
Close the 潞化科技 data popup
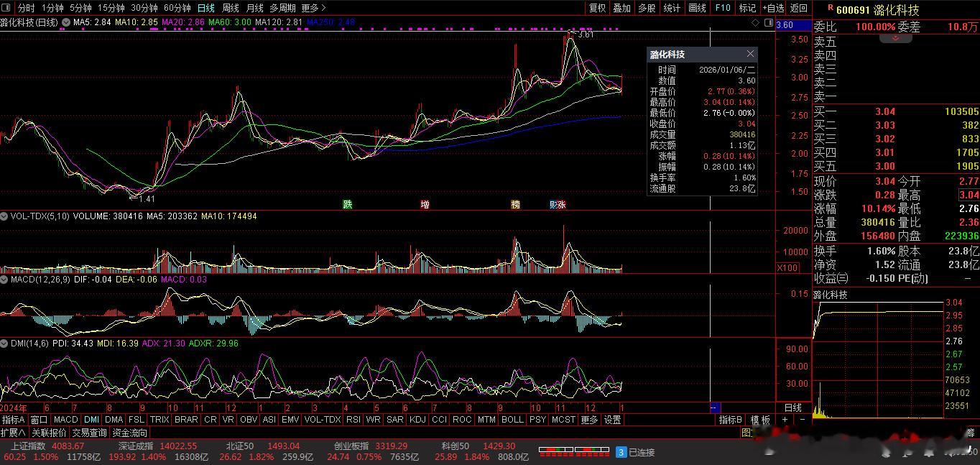coord(750,54)
